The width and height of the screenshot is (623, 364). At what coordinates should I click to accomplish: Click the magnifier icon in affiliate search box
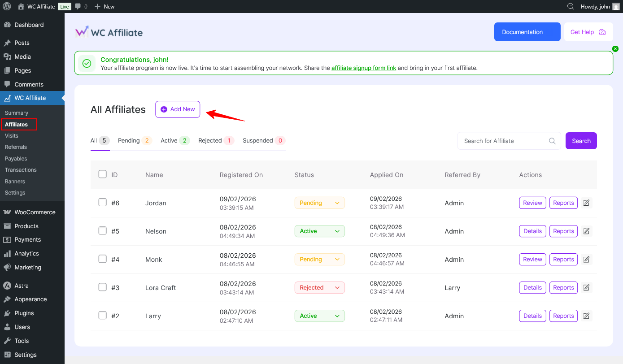(552, 141)
